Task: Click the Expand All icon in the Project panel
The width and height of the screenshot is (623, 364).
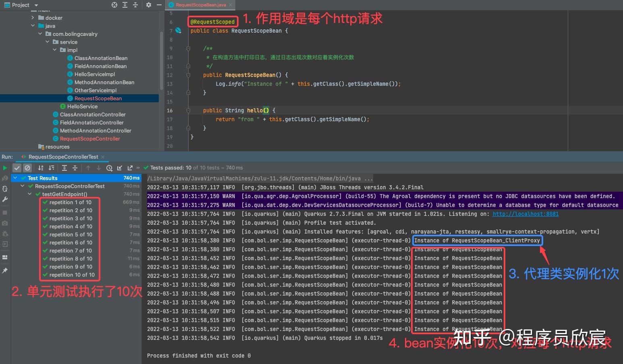Action: 125,5
